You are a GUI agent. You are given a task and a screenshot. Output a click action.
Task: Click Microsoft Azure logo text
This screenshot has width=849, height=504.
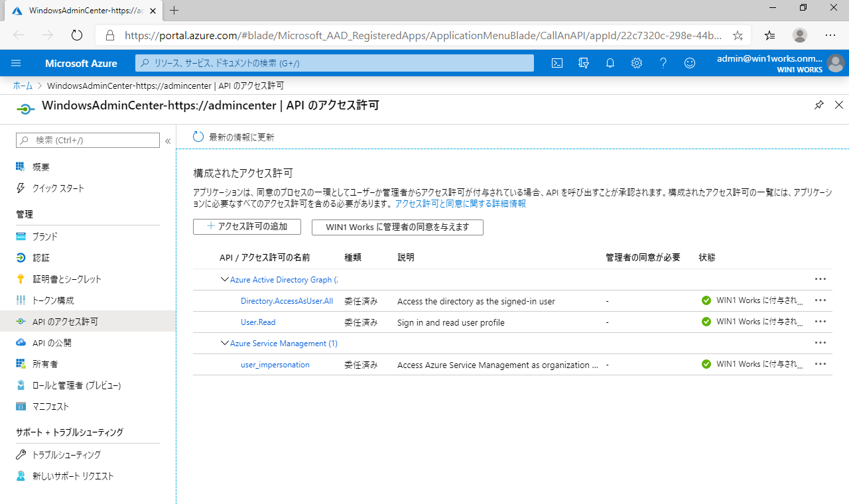click(81, 64)
